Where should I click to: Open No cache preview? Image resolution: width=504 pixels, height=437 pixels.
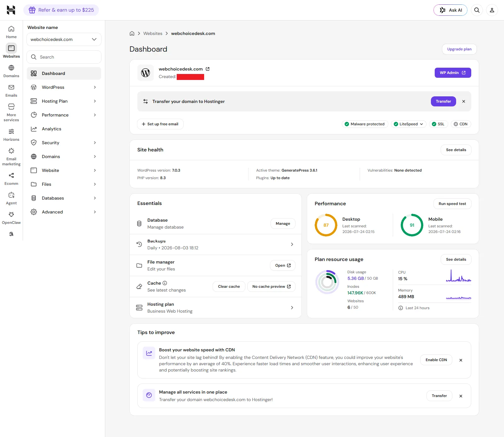272,287
